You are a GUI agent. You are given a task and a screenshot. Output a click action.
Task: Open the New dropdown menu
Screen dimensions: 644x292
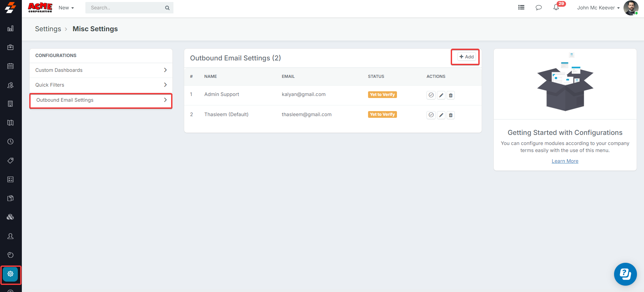66,8
